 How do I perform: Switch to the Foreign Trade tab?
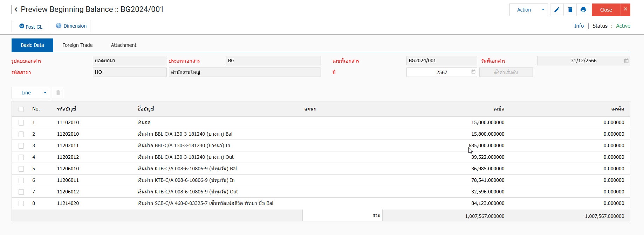click(x=77, y=45)
